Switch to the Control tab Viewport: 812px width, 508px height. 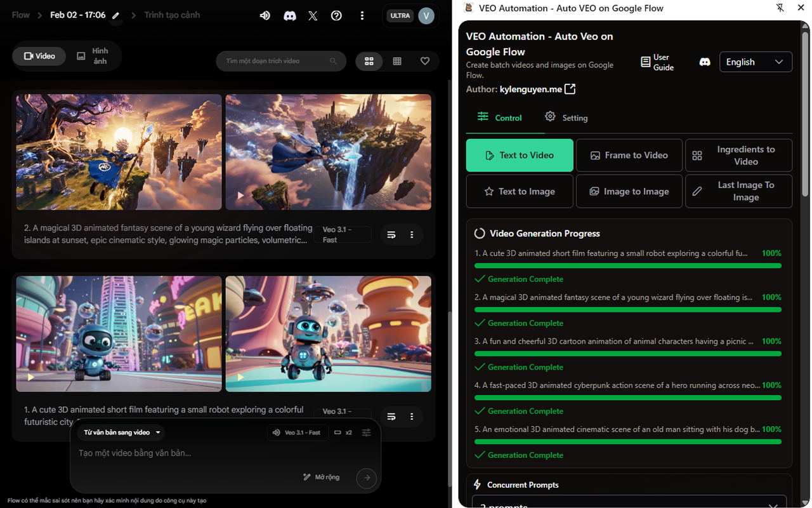click(500, 117)
